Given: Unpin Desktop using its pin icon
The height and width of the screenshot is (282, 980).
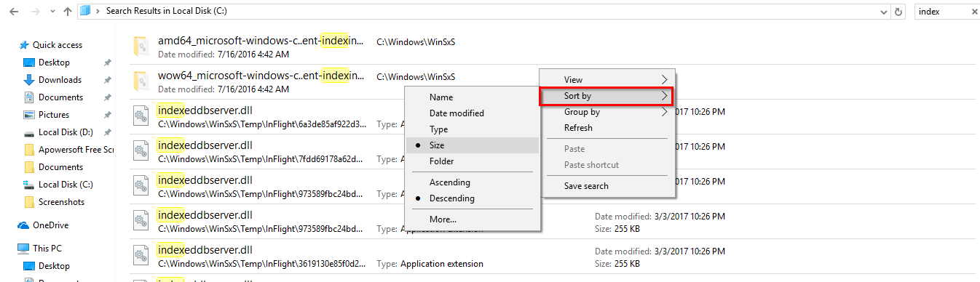Looking at the screenshot, I should (x=108, y=63).
